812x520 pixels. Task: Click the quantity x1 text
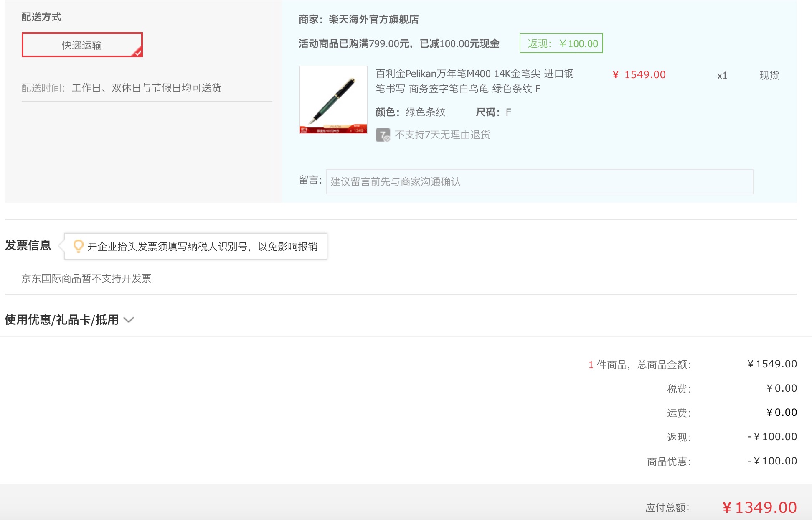[722, 76]
